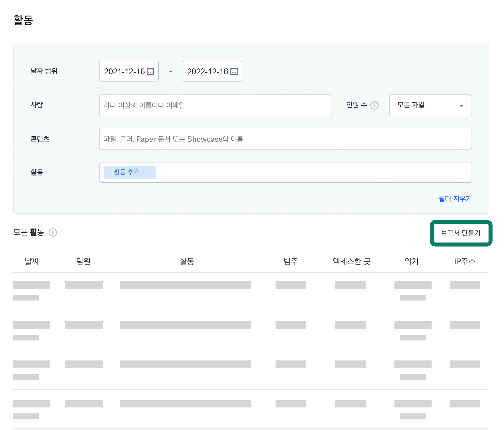Click the 활동 추가 + button
The height and width of the screenshot is (430, 504).
click(x=129, y=172)
